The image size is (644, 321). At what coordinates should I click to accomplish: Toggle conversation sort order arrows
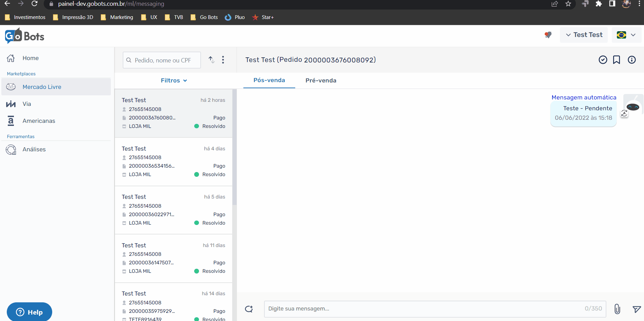click(x=212, y=60)
